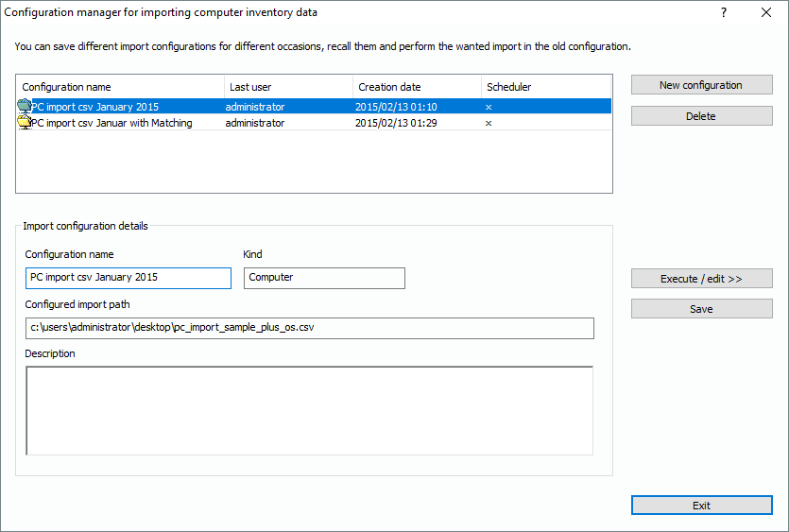Click the scheduler X mark in second row
Viewport: 789px width, 532px height.
pos(489,123)
